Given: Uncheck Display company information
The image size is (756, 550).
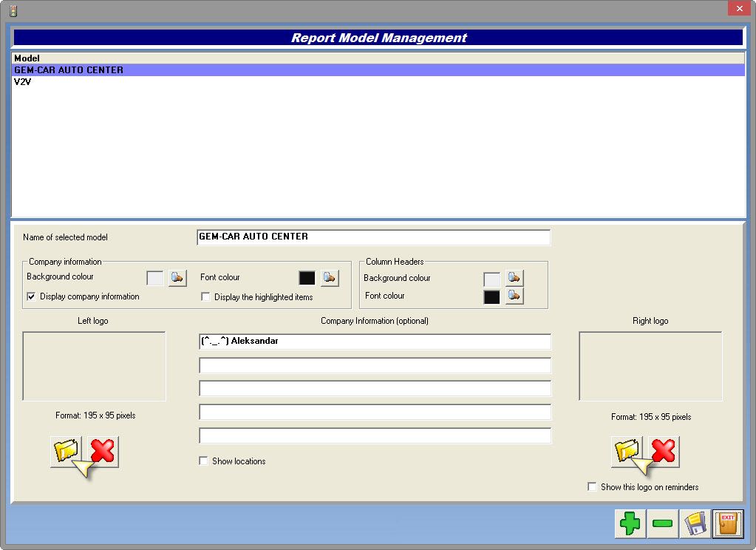Looking at the screenshot, I should point(31,296).
